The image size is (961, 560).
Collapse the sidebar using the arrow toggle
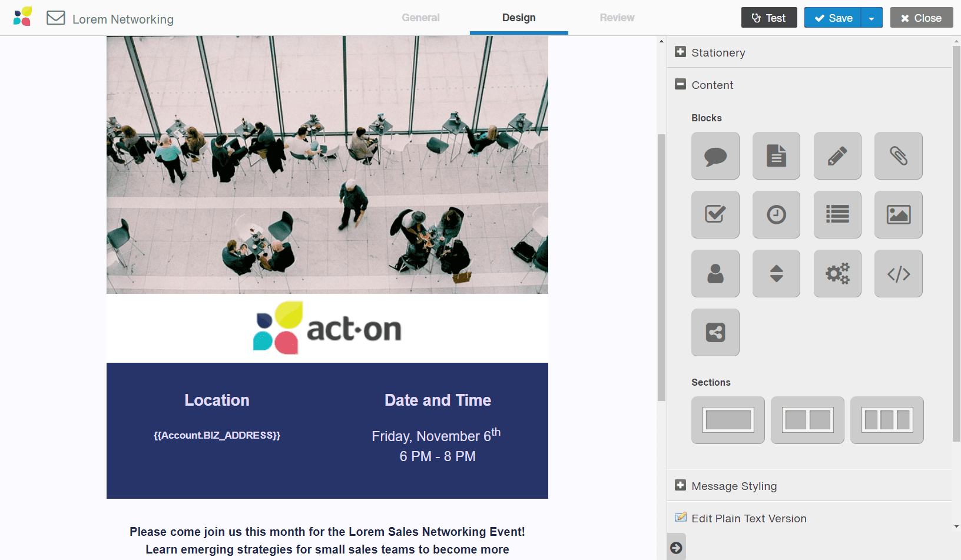676,546
